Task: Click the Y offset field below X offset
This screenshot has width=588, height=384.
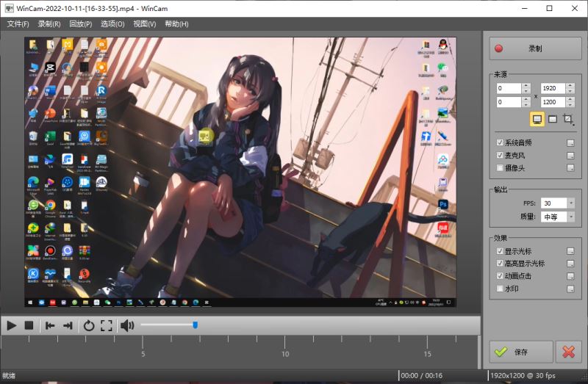Action: tap(509, 102)
